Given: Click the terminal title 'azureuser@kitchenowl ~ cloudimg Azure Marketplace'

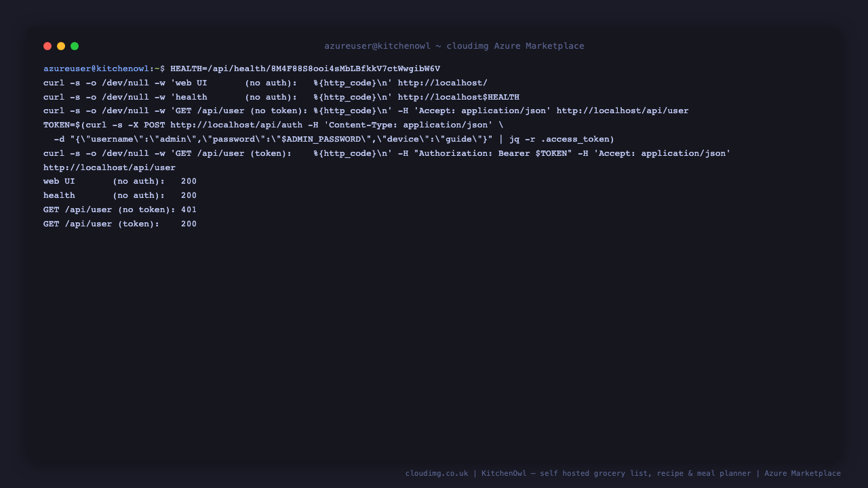Looking at the screenshot, I should (454, 46).
